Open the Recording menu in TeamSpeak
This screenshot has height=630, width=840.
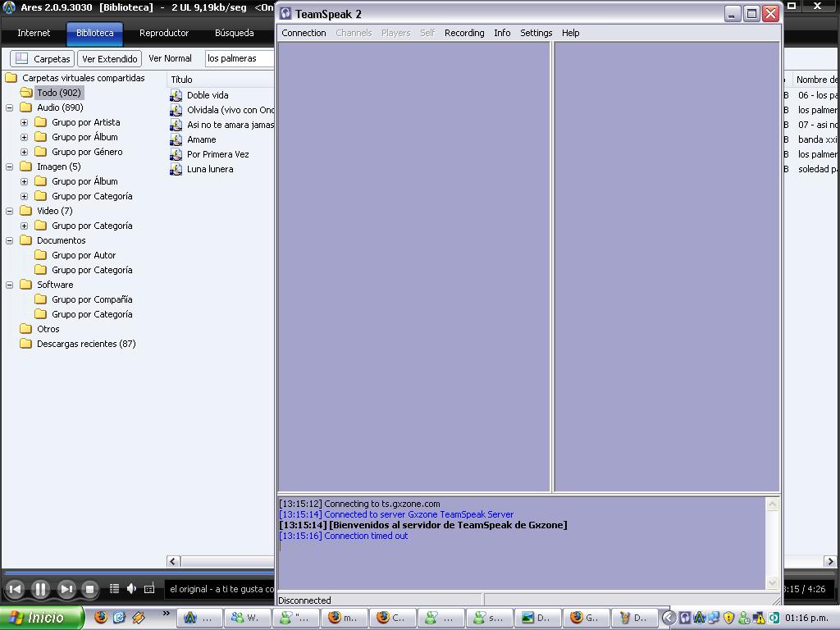(464, 33)
